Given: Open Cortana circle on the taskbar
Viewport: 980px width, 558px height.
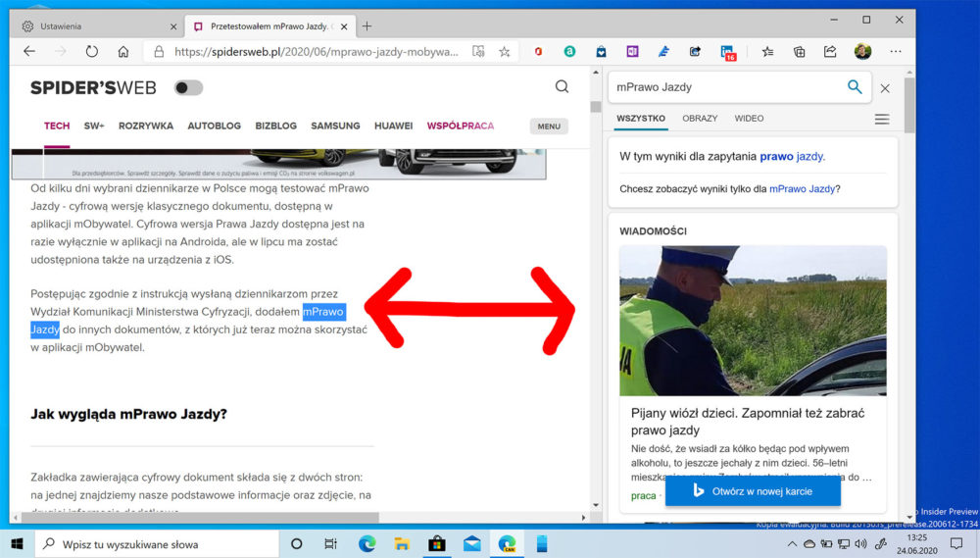Looking at the screenshot, I should pyautogui.click(x=297, y=543).
